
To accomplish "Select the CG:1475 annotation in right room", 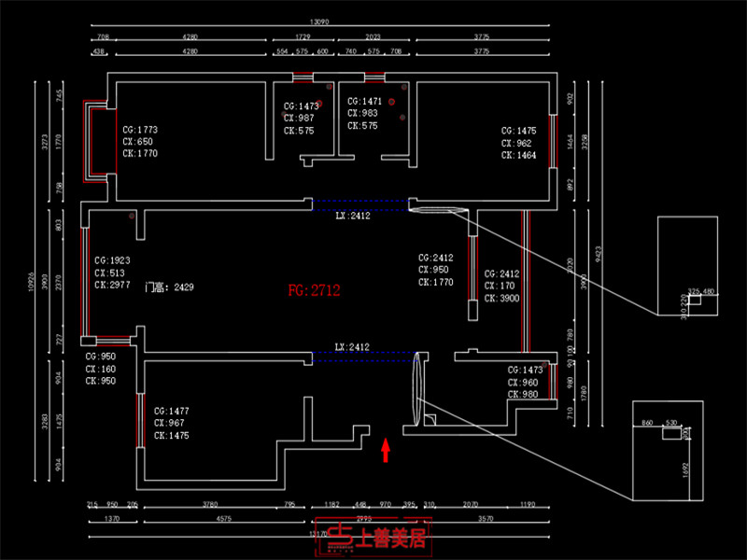I will click(x=519, y=131).
